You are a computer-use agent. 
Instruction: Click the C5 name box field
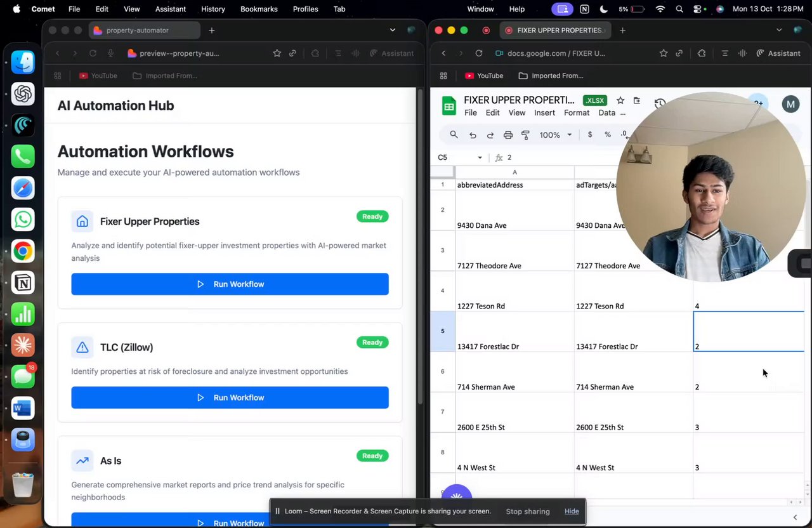tap(454, 157)
